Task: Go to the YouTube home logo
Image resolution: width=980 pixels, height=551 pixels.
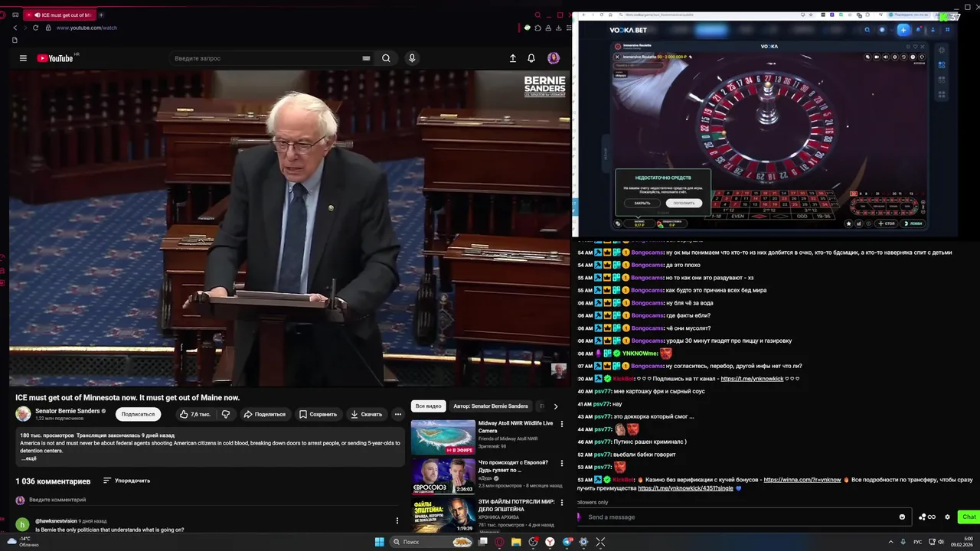Action: (54, 58)
